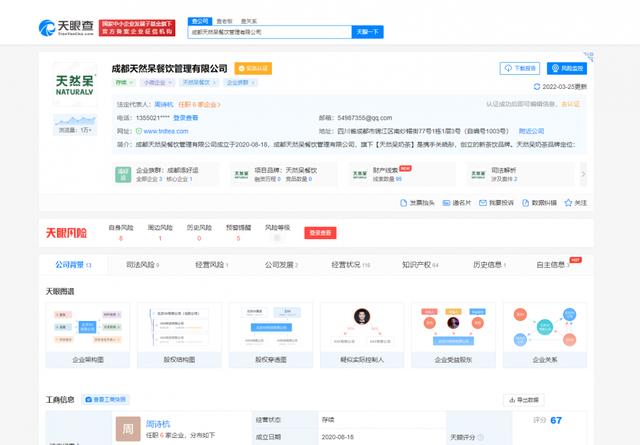Open website link www.tndtea.com
This screenshot has width=640, height=445.
(x=166, y=131)
